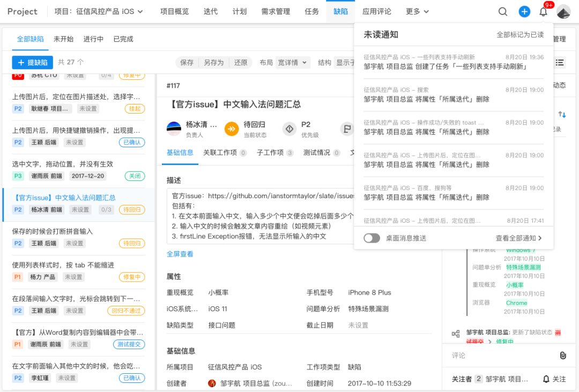The image size is (579, 392).
Task: Click 查看全部通知 chevron link
Action: (x=519, y=238)
